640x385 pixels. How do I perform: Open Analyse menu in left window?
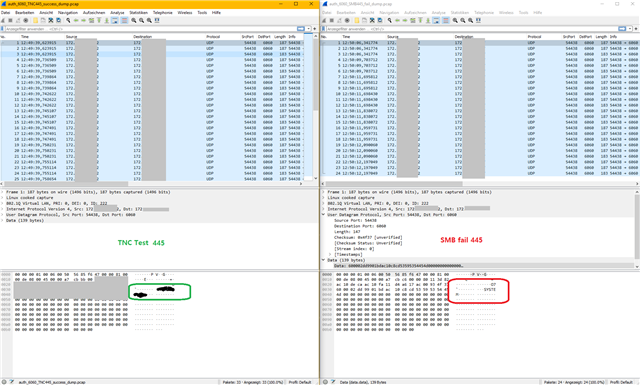(x=117, y=13)
